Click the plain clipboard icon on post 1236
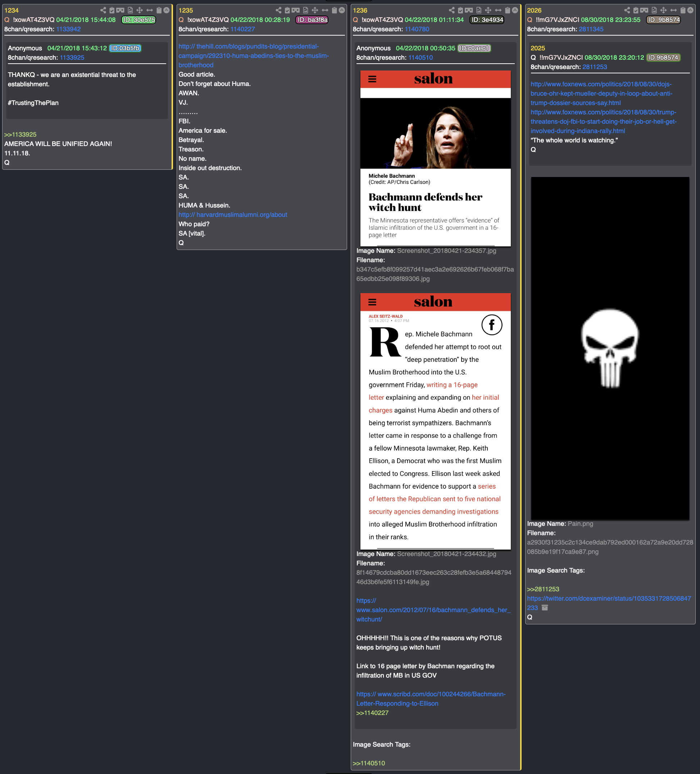Viewport: 700px width, 774px height. point(508,10)
